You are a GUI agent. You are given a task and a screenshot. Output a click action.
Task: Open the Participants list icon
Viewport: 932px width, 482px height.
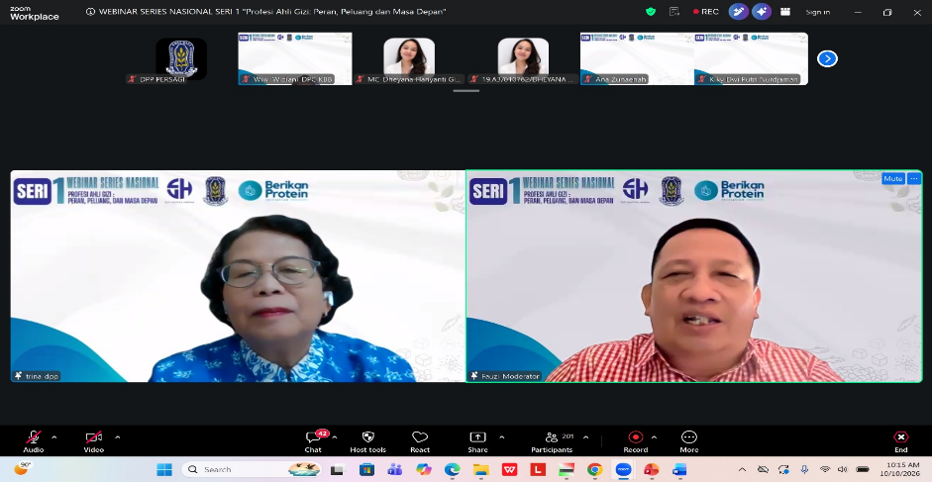click(x=552, y=442)
